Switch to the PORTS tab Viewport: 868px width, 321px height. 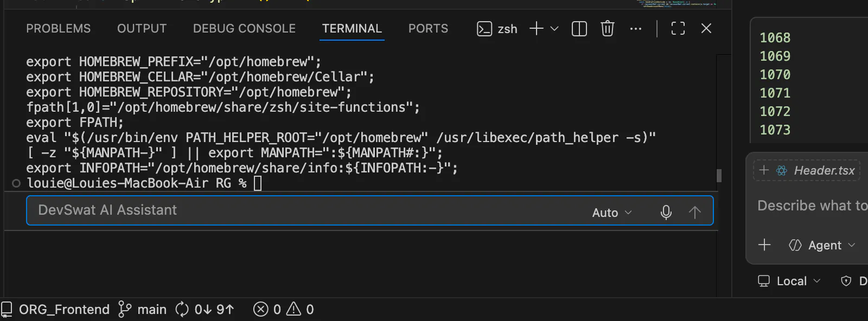(x=429, y=29)
